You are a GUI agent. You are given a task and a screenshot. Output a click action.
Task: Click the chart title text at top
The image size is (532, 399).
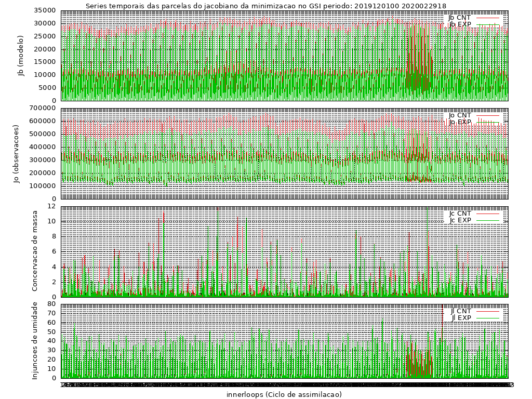(x=265, y=6)
